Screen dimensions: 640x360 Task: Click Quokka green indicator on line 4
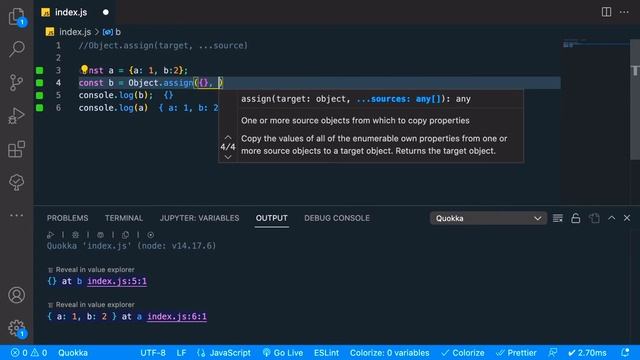tap(40, 83)
